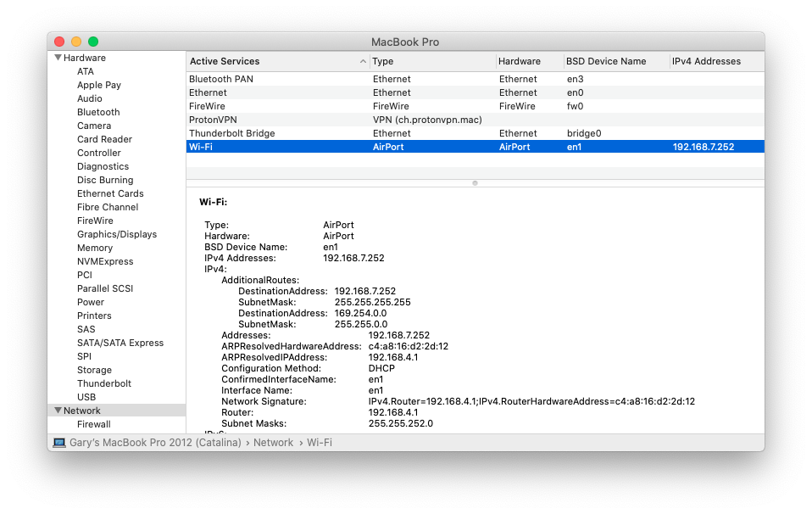Select the Thunderbolt Bridge service row
Viewport: 812px width, 514px height.
pyautogui.click(x=475, y=133)
